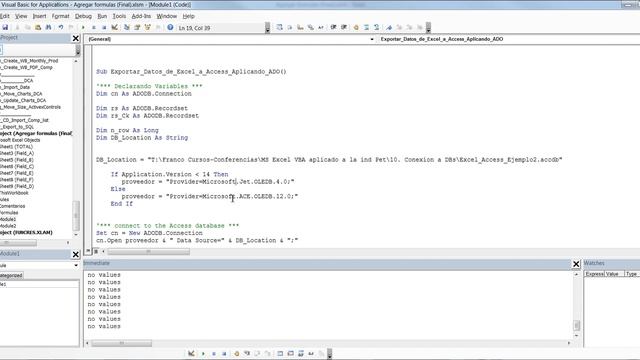Click the Reset stop icon in the bottom Debug toolbar
The height and width of the screenshot is (360, 640).
[x=224, y=353]
